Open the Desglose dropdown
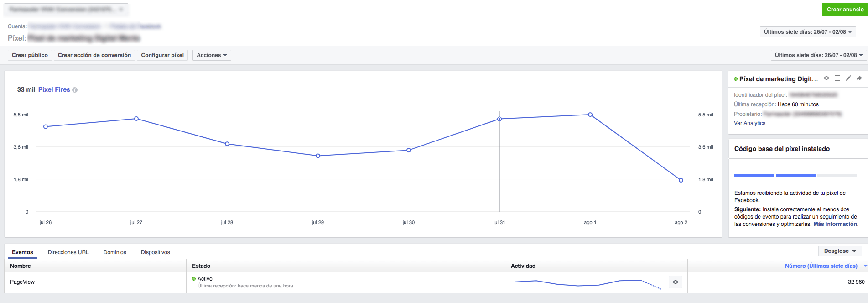Image resolution: width=868 pixels, height=303 pixels. (x=840, y=251)
